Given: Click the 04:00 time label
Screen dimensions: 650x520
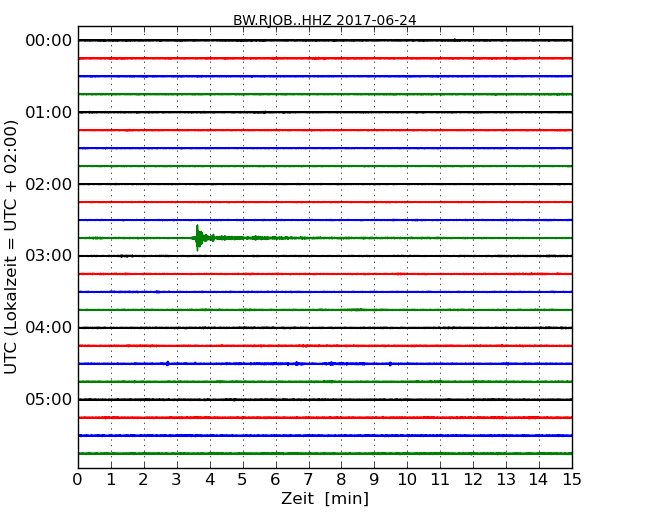Looking at the screenshot, I should point(49,328).
